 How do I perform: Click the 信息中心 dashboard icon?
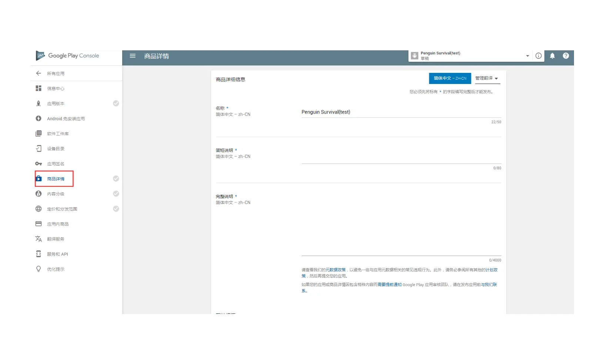[39, 88]
